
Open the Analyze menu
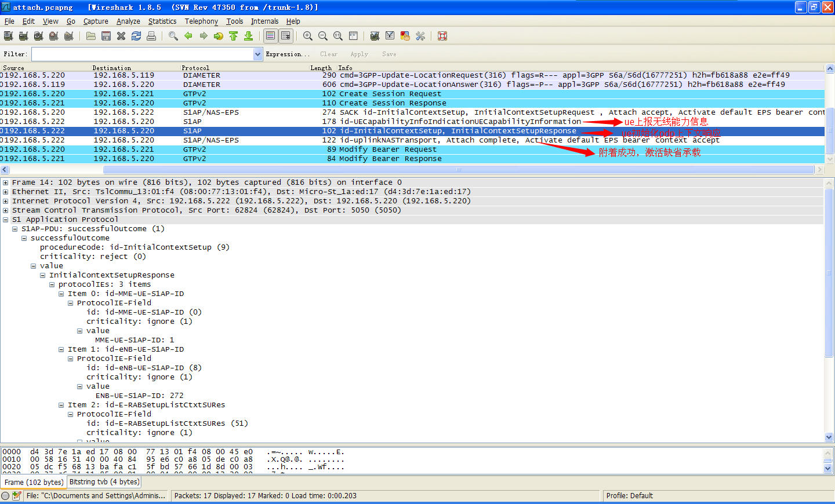(128, 21)
